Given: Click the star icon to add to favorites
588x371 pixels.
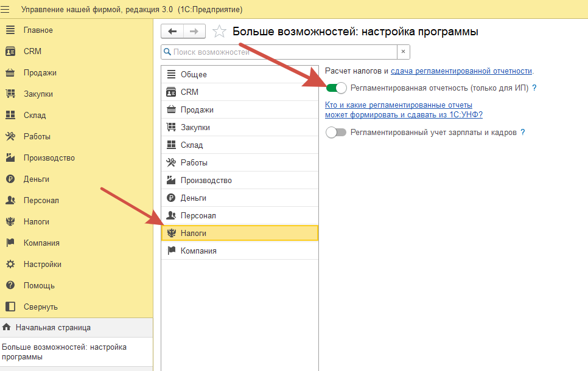Looking at the screenshot, I should coord(219,32).
